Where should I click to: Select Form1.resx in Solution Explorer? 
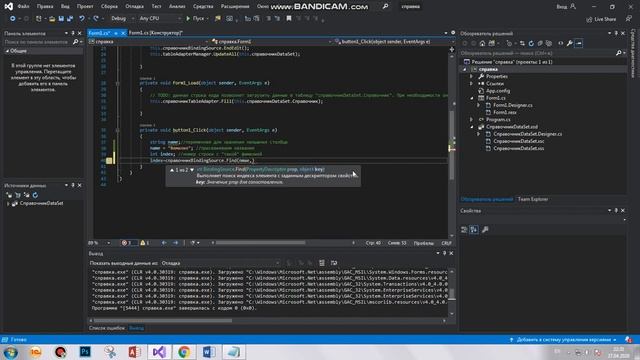(x=504, y=113)
